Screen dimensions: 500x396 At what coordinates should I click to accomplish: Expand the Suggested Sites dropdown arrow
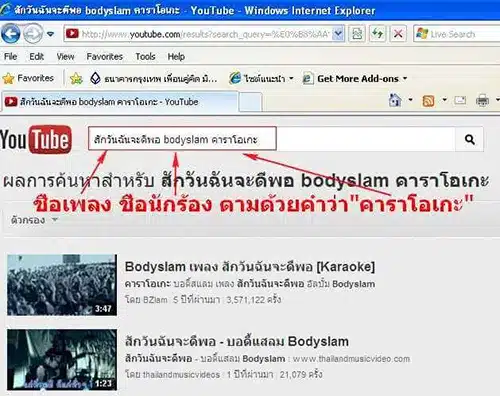click(x=291, y=78)
